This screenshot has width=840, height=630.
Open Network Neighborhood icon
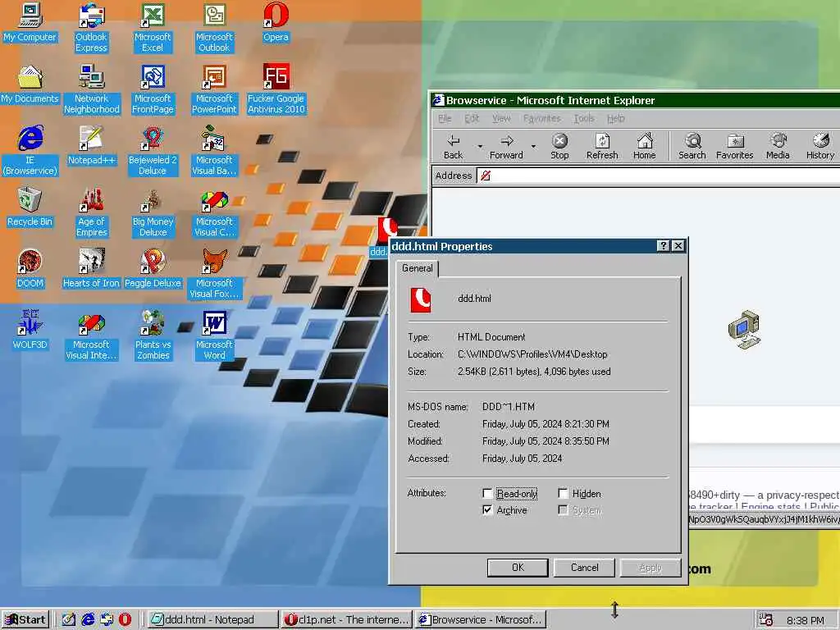[x=92, y=89]
